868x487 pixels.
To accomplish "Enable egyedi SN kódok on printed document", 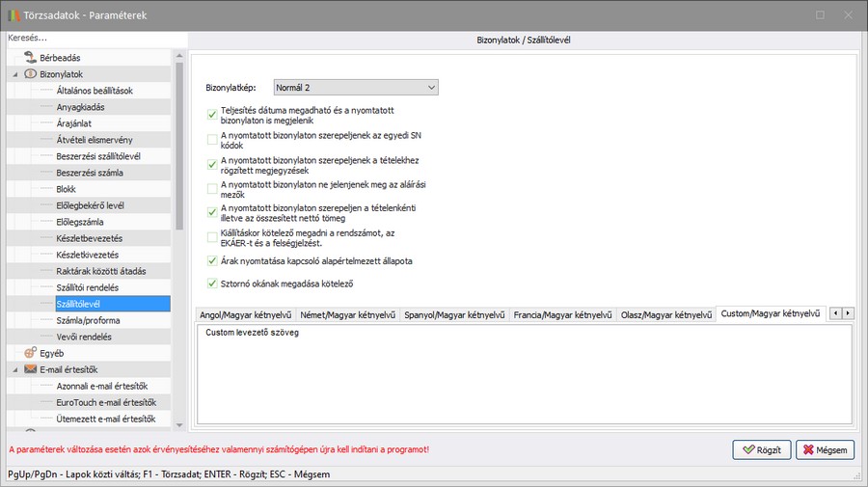I will (x=212, y=141).
